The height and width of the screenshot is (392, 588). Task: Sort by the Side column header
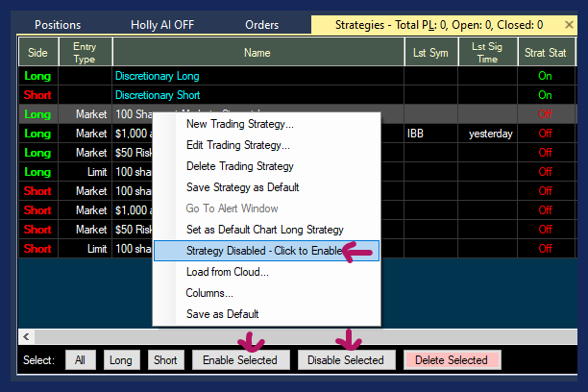37,53
